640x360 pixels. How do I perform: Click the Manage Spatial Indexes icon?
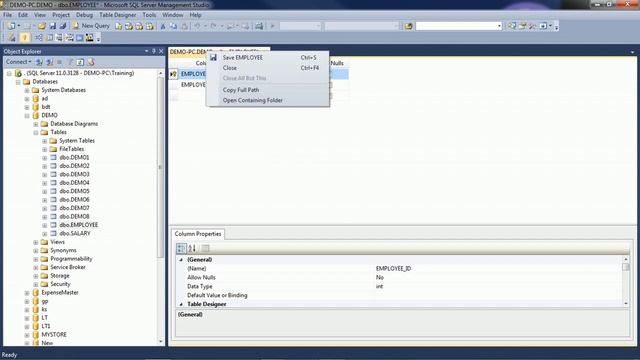(89, 38)
